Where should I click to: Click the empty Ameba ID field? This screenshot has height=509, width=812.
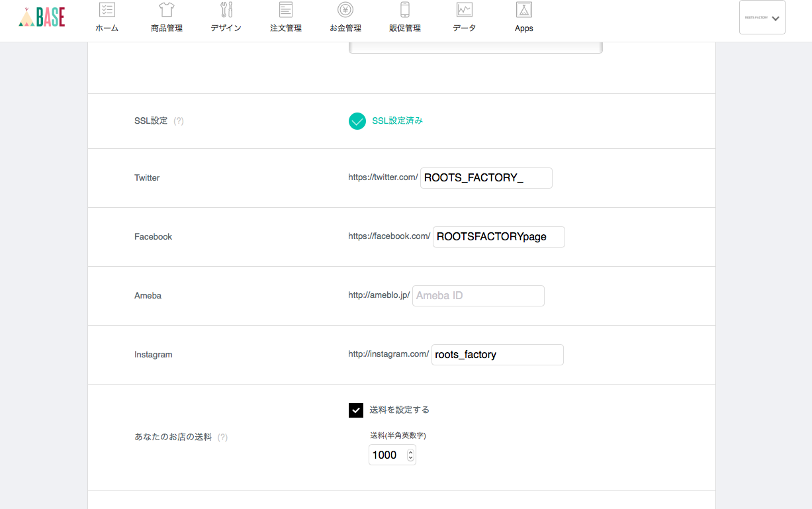478,296
